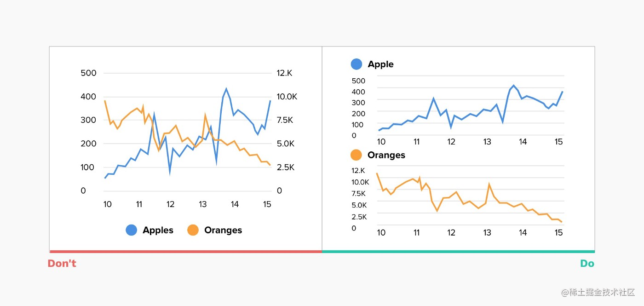Click the watermark text in bottom right

[x=598, y=292]
